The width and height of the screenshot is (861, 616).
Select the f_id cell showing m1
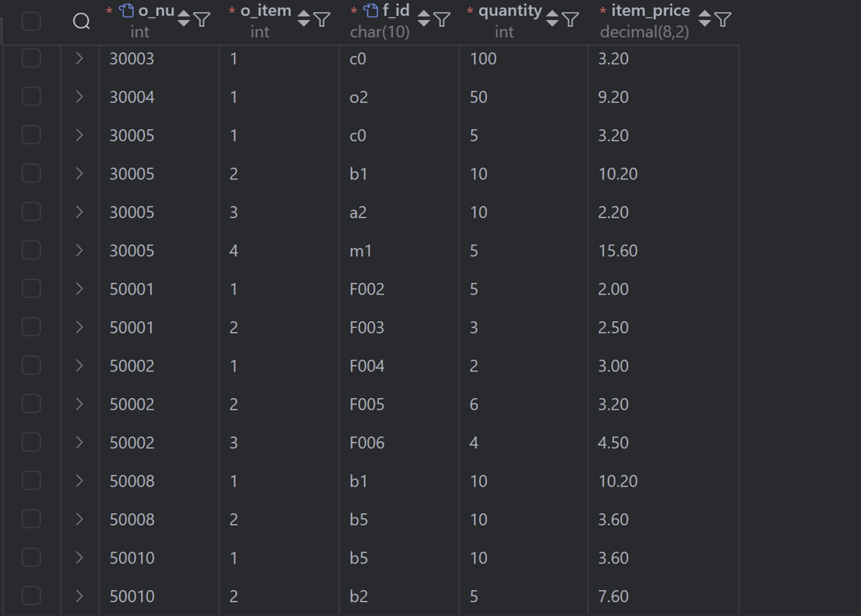pos(399,251)
